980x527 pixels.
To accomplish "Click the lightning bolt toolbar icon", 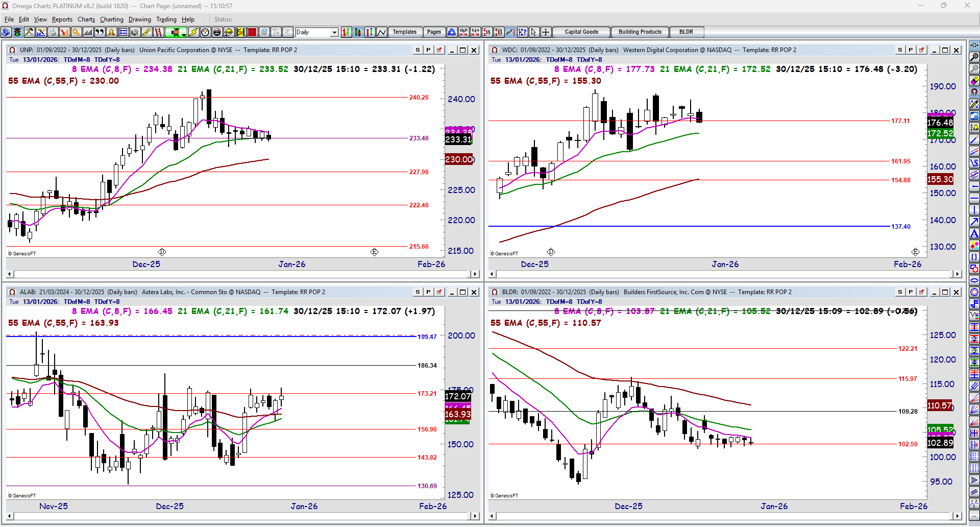I will pos(193,32).
